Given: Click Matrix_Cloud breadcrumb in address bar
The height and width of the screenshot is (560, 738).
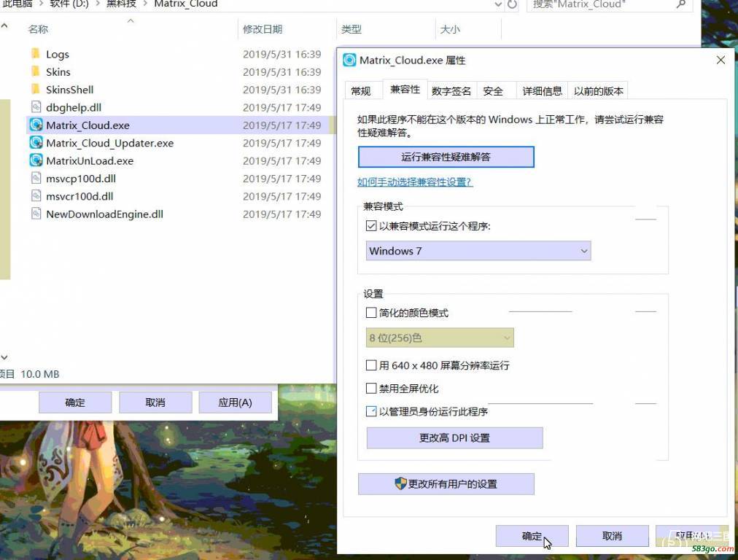Looking at the screenshot, I should (185, 4).
